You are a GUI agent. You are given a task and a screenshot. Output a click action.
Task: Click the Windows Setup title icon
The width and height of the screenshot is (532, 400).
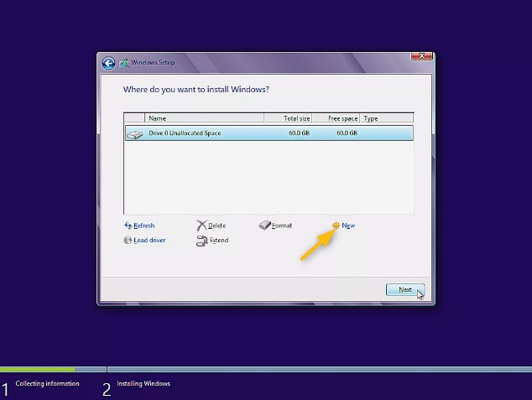pyautogui.click(x=124, y=63)
